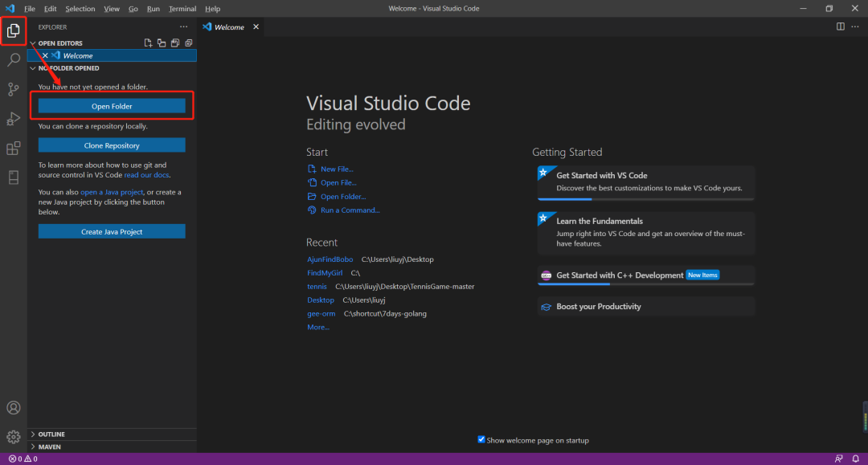Open the Search view in activity bar
868x465 pixels.
pos(14,60)
